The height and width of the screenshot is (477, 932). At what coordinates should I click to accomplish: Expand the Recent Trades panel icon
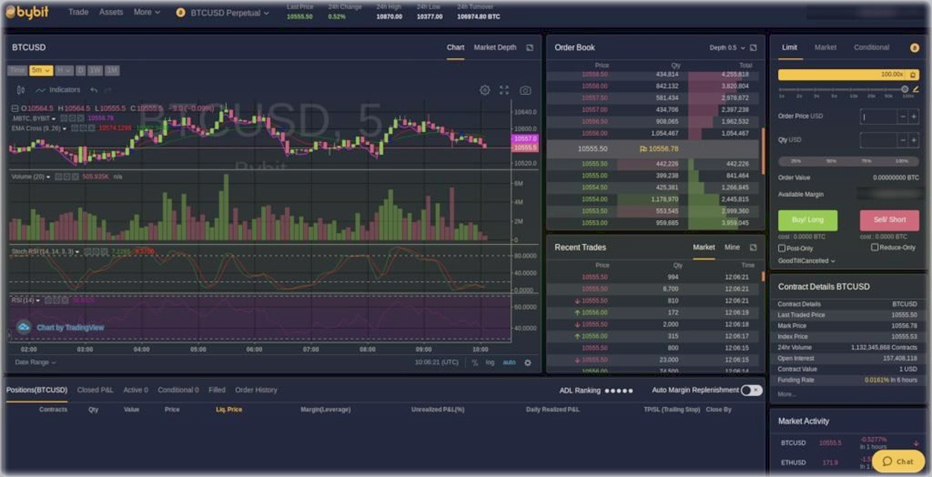[753, 247]
